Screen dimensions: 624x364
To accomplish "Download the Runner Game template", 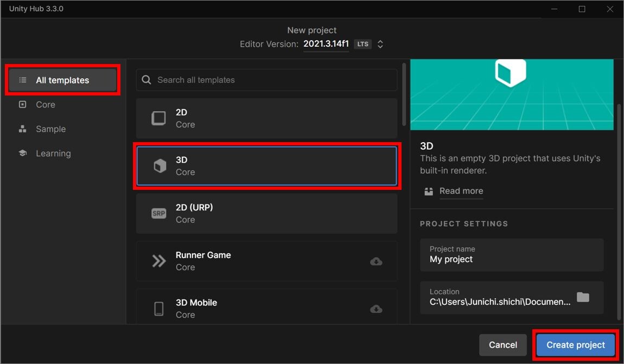I will coord(376,261).
